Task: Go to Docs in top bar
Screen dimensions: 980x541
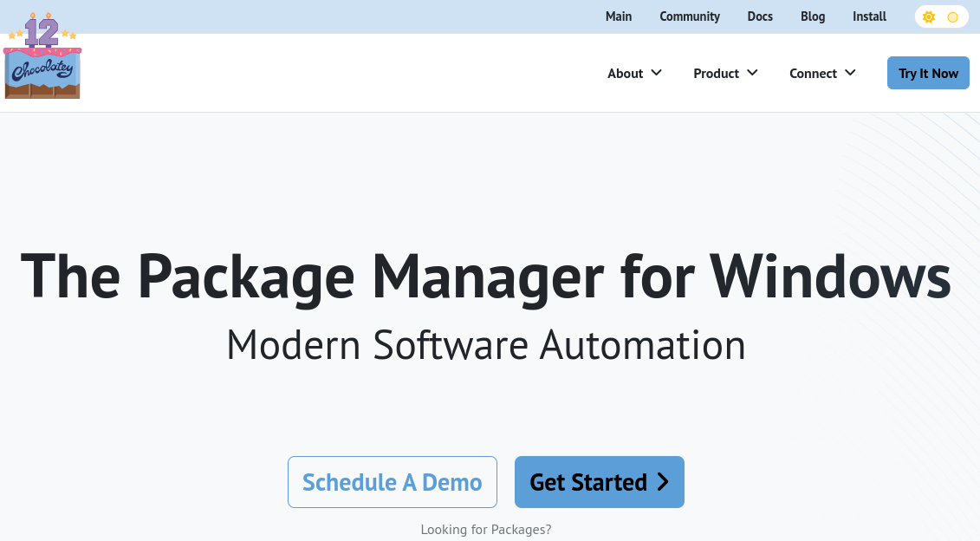Action: (x=760, y=16)
